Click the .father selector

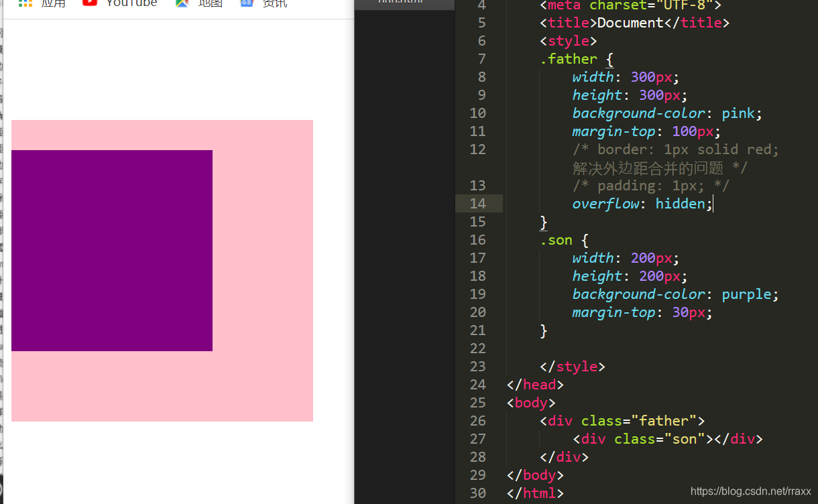click(569, 59)
